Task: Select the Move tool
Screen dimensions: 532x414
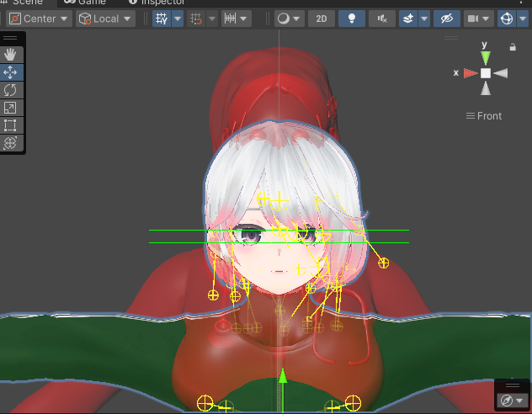Action: (x=10, y=72)
